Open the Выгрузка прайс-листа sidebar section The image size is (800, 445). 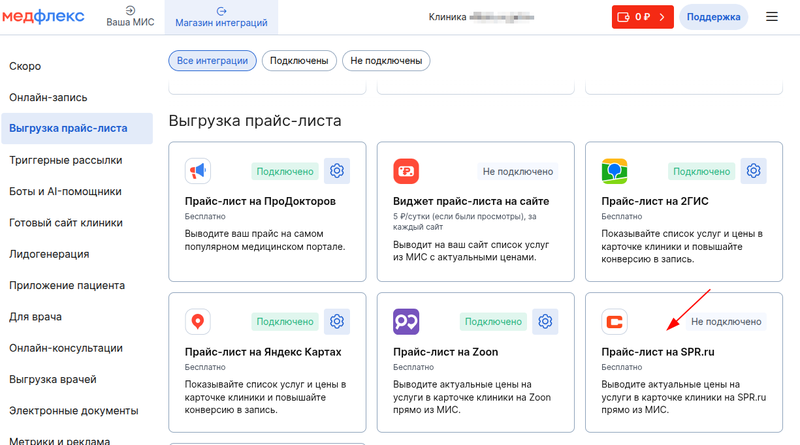pos(77,129)
